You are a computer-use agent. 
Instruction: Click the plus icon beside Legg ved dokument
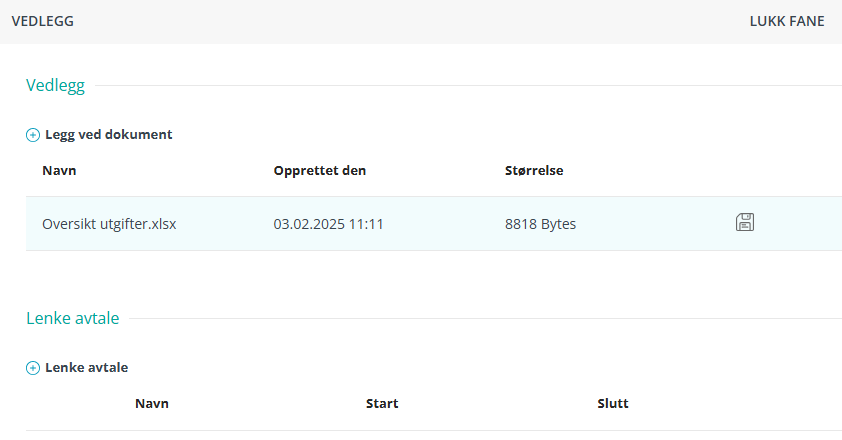(x=33, y=135)
